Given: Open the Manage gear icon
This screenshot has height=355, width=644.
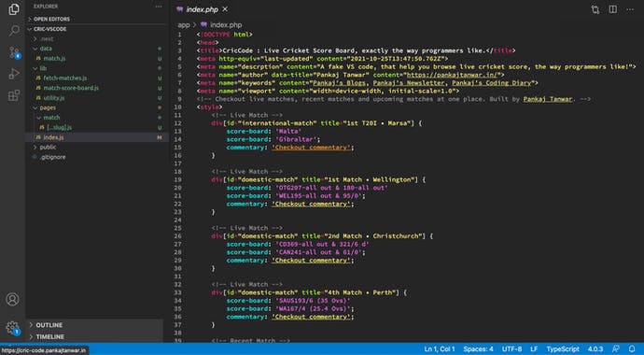Looking at the screenshot, I should (12, 328).
